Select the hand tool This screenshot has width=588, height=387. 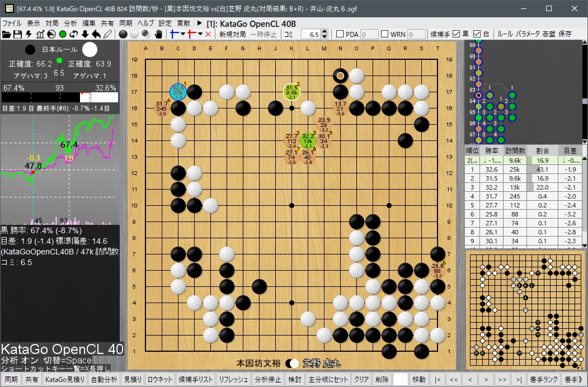(x=158, y=34)
